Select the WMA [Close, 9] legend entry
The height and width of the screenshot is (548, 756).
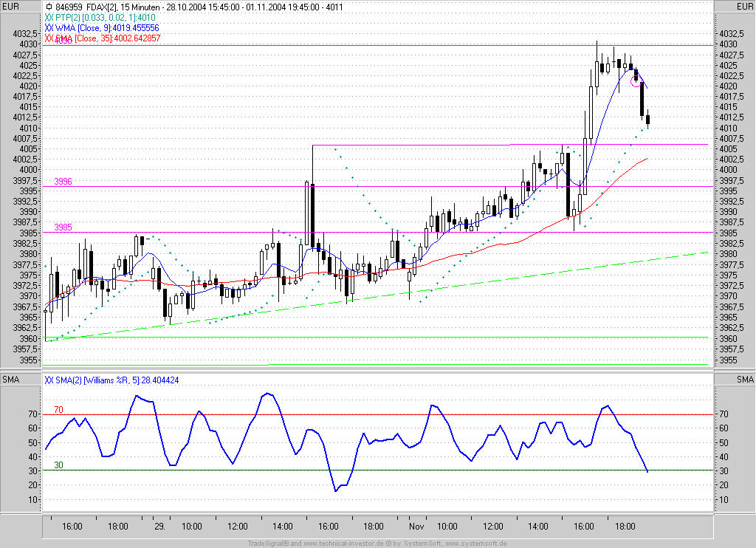pyautogui.click(x=102, y=28)
